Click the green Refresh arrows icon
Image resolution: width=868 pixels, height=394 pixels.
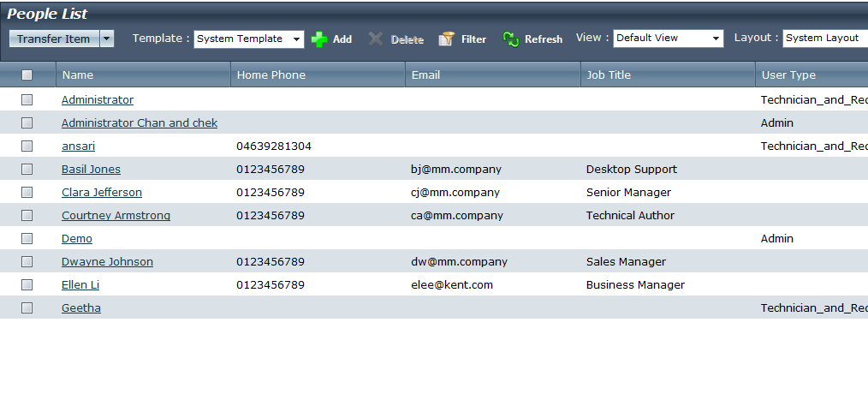click(511, 39)
